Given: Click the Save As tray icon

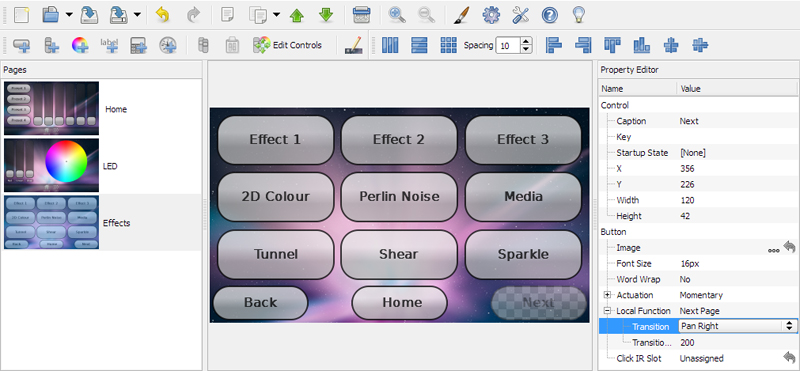Looking at the screenshot, I should 119,15.
